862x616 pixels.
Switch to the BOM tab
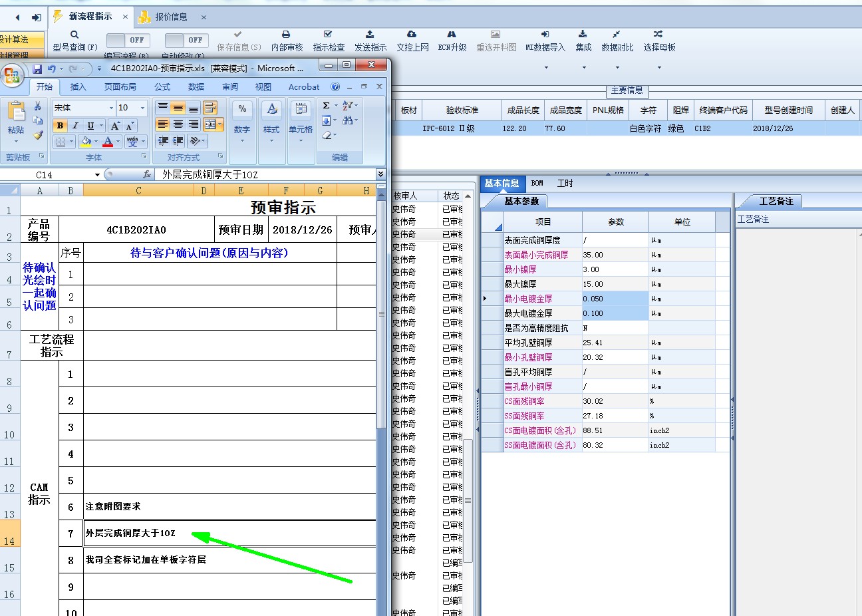tap(537, 183)
